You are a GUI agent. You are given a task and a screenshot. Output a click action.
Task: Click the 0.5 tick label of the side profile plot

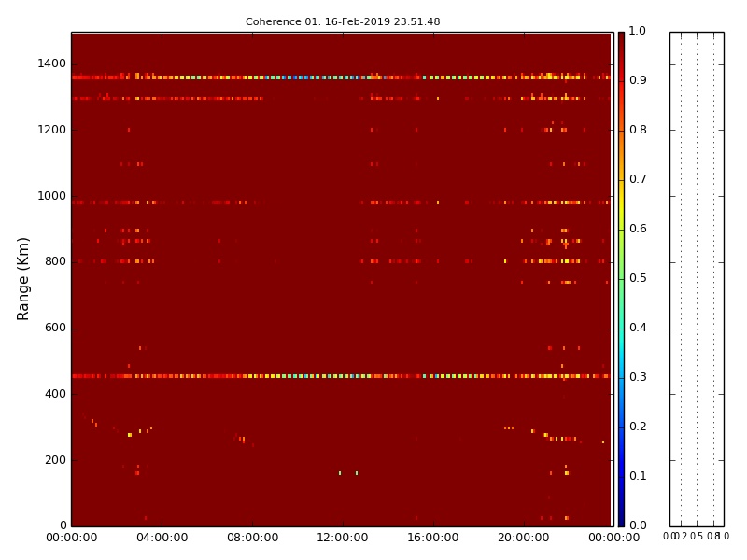[697, 536]
